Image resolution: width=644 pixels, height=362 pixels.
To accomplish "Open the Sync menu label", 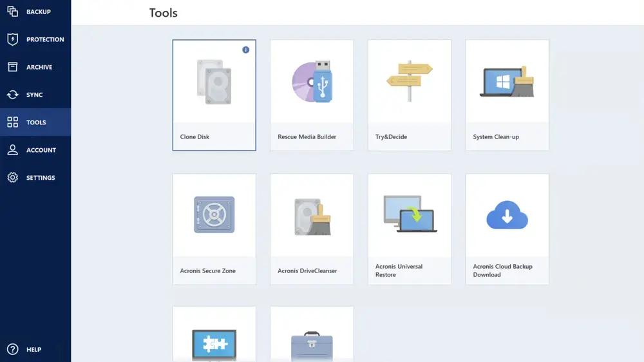I will (35, 95).
